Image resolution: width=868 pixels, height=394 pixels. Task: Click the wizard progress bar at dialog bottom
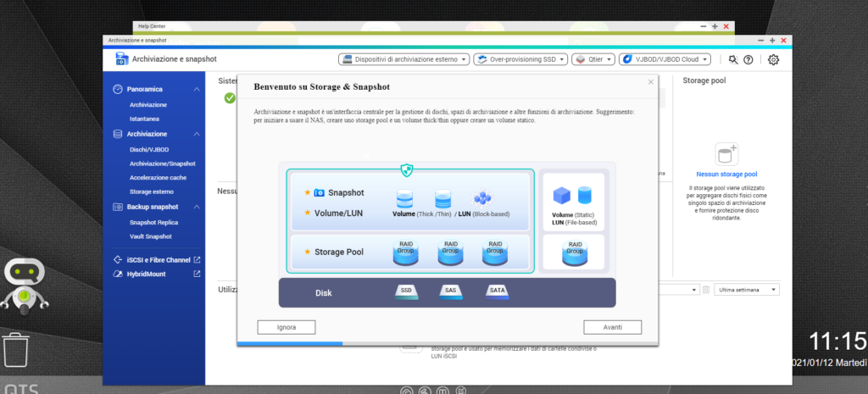pos(448,344)
